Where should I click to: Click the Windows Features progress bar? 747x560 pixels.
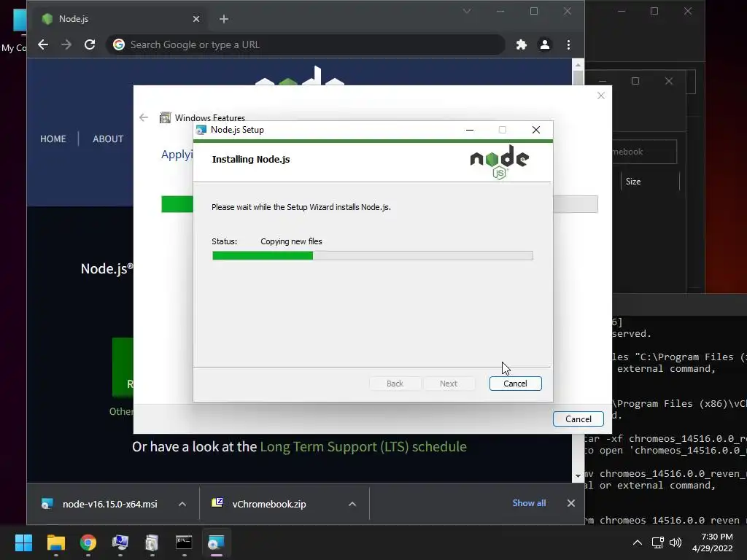click(379, 204)
